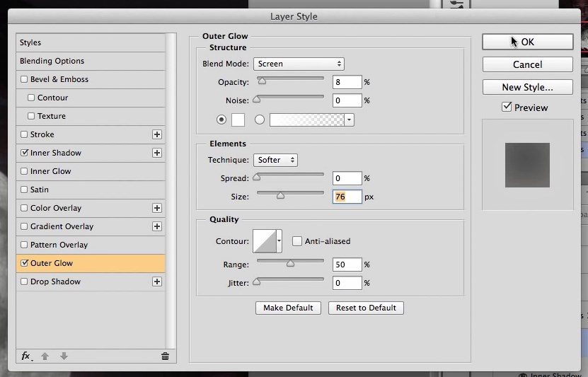Click the styles list vertical scrollbar
588x377 pixels.
click(x=171, y=191)
